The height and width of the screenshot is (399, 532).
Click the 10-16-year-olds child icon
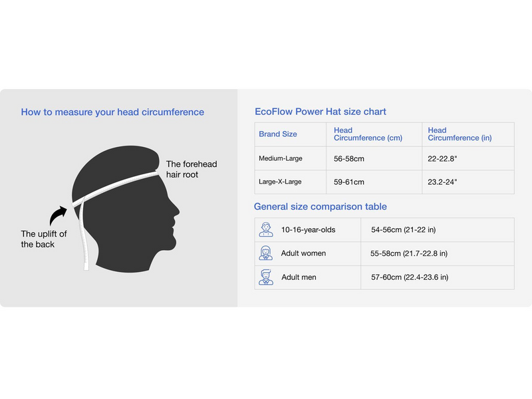265,229
